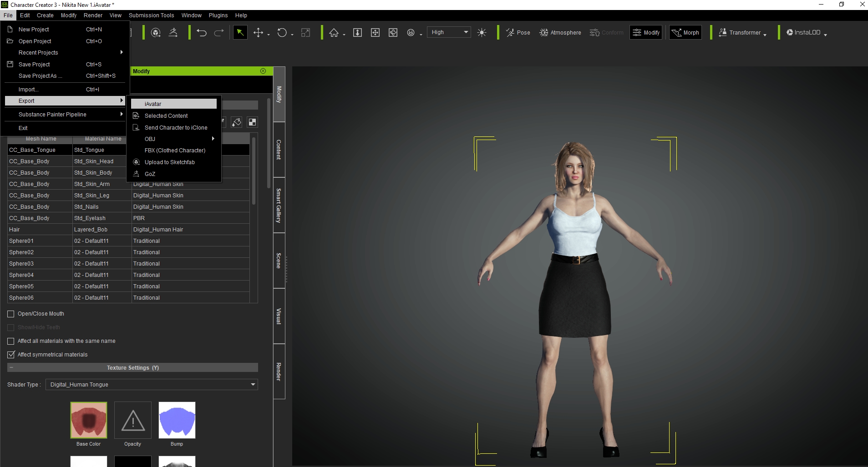
Task: Open the Render menu in menu bar
Action: click(x=93, y=15)
